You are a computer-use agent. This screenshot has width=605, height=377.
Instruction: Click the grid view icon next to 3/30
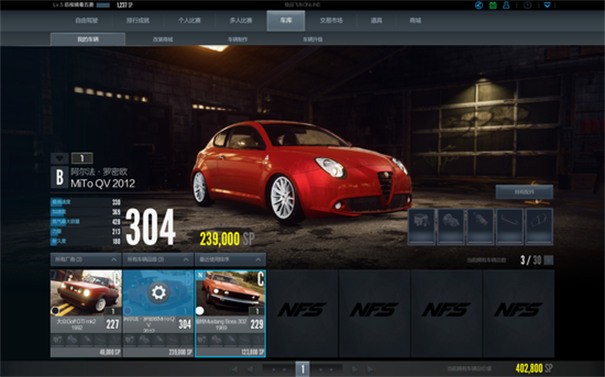[x=548, y=260]
